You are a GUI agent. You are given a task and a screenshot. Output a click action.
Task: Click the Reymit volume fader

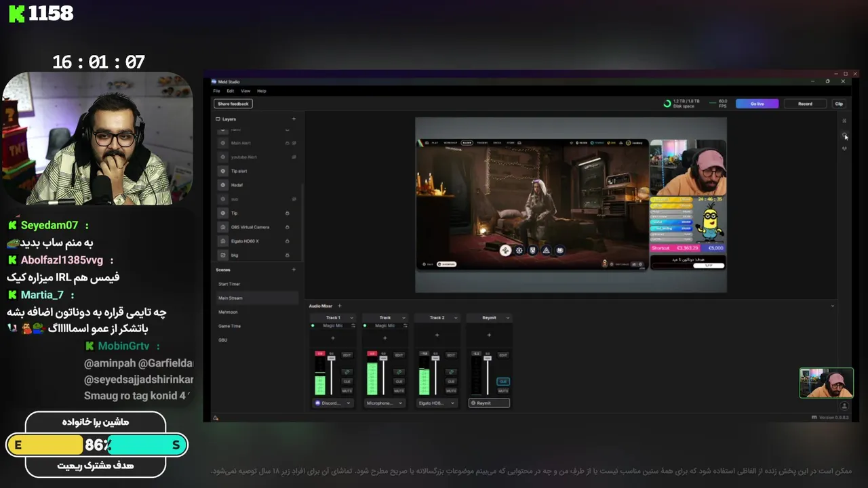488,358
